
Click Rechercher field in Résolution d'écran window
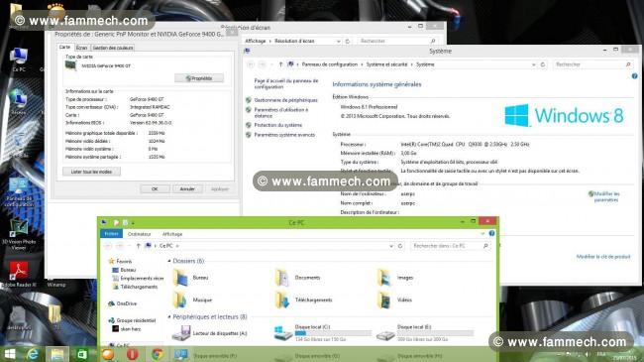click(397, 41)
